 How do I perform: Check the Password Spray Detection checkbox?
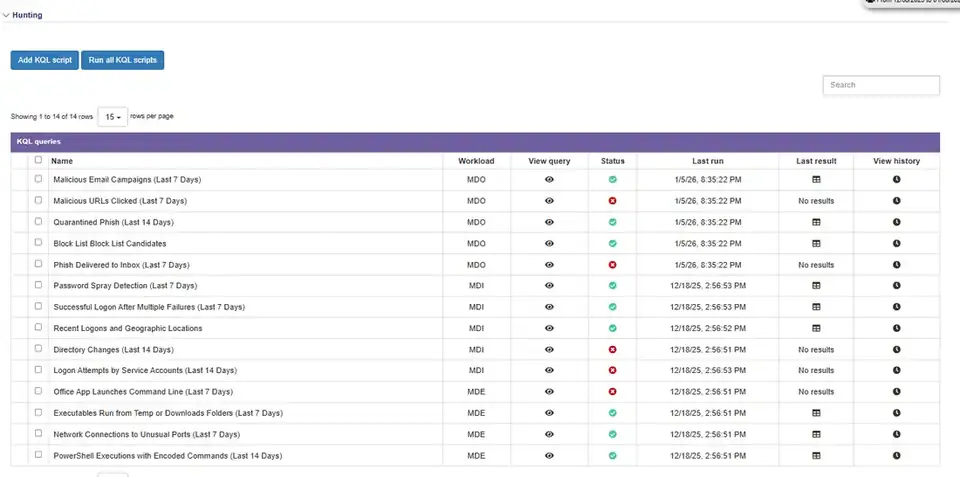(39, 285)
